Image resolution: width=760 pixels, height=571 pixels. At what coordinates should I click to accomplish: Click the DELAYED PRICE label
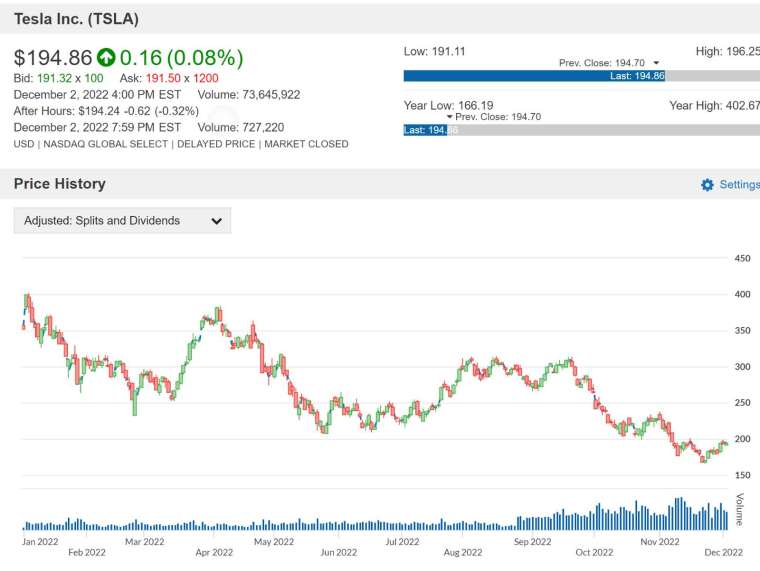[x=216, y=144]
